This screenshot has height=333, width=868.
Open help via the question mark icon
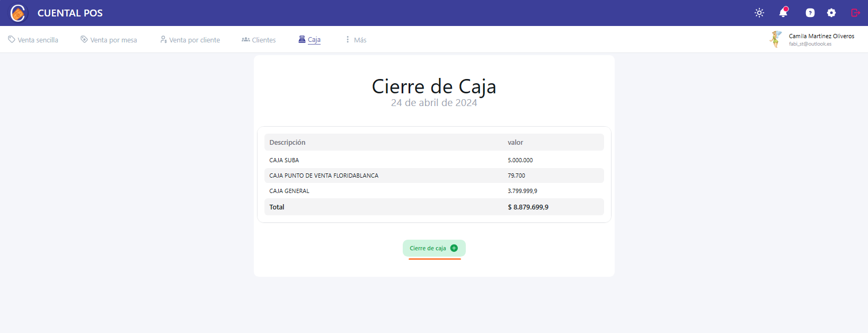[810, 13]
